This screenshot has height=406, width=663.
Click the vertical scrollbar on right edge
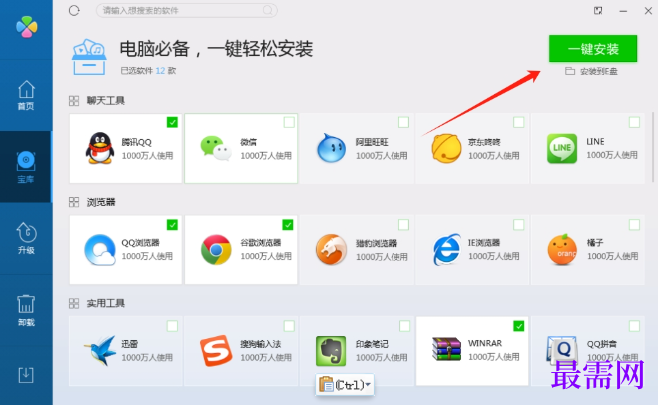pyautogui.click(x=654, y=147)
